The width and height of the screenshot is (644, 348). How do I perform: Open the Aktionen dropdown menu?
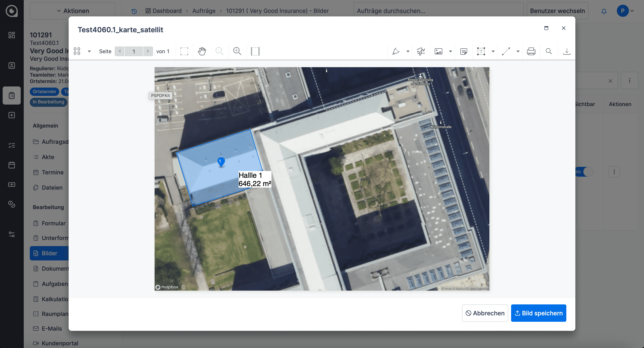(x=73, y=11)
